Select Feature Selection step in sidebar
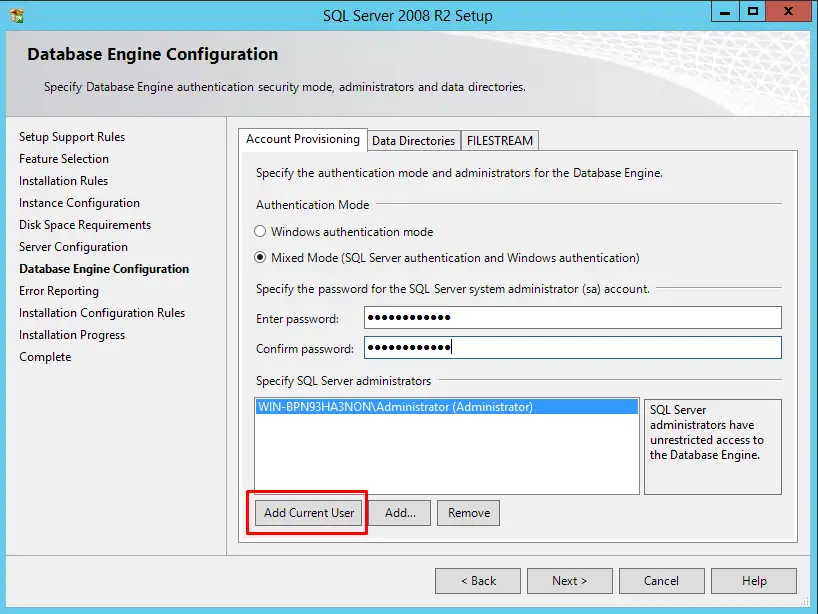This screenshot has height=614, width=818. 63,158
